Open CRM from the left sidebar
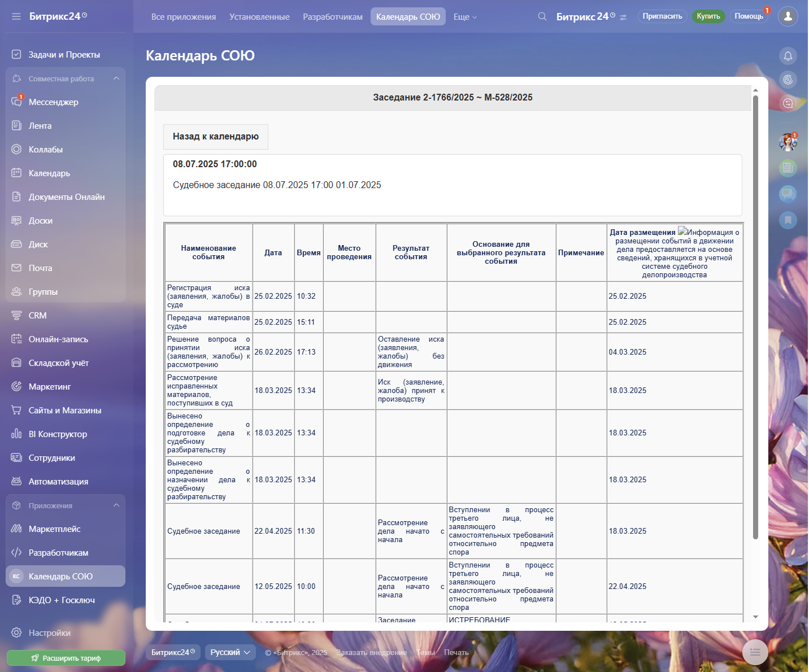 tap(37, 316)
